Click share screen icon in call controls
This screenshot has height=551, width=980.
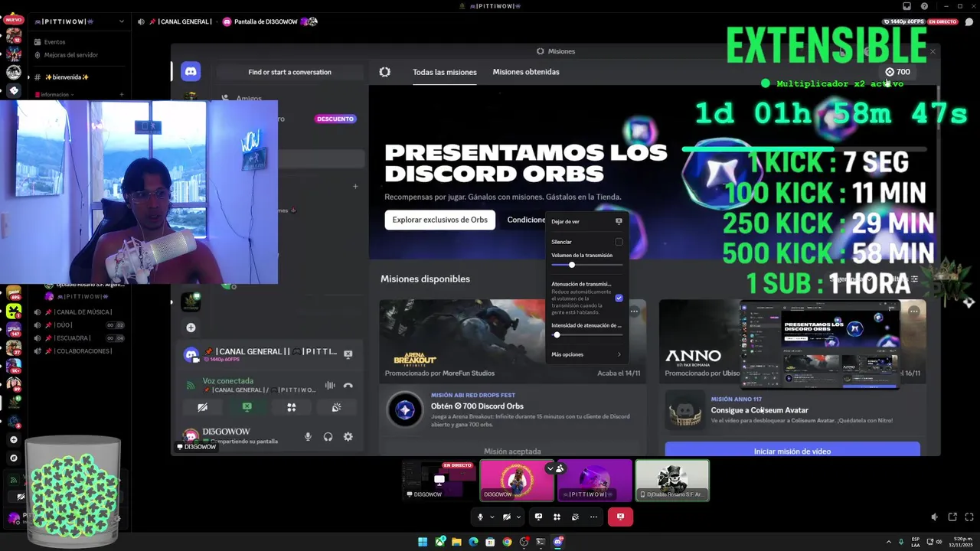[x=538, y=517]
